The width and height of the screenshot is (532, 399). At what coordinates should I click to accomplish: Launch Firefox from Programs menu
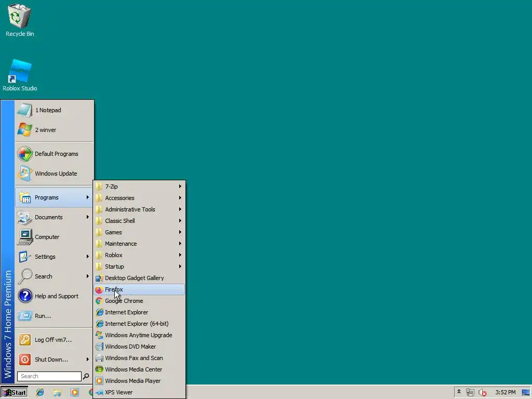(x=139, y=289)
